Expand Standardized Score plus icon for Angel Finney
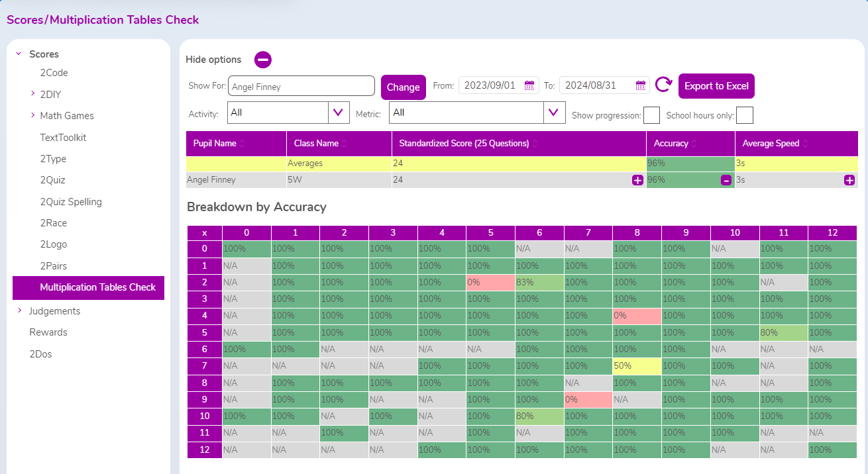868x474 pixels. 637,180
